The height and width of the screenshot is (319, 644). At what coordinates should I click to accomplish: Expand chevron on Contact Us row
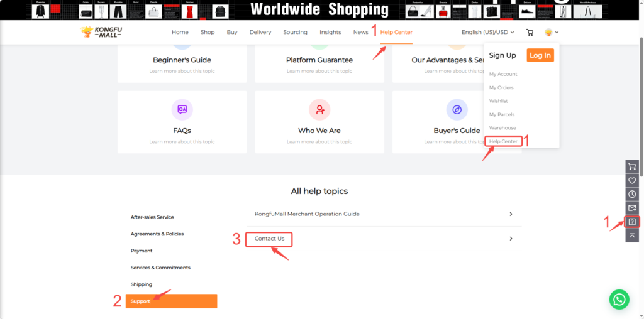coord(511,238)
